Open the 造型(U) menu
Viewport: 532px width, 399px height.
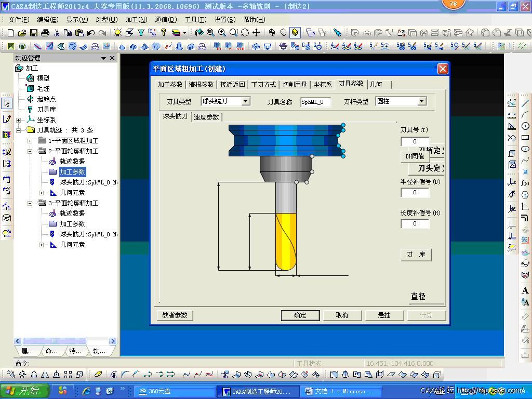107,20
